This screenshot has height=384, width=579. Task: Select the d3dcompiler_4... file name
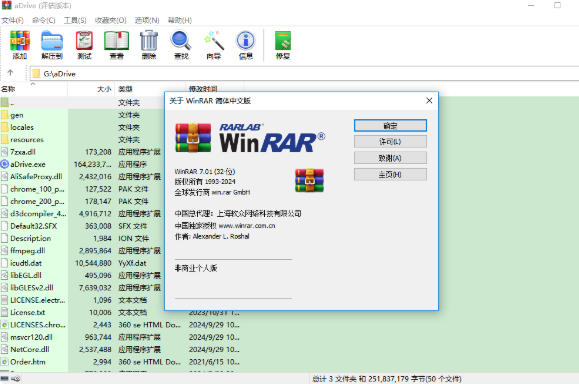[x=38, y=213]
